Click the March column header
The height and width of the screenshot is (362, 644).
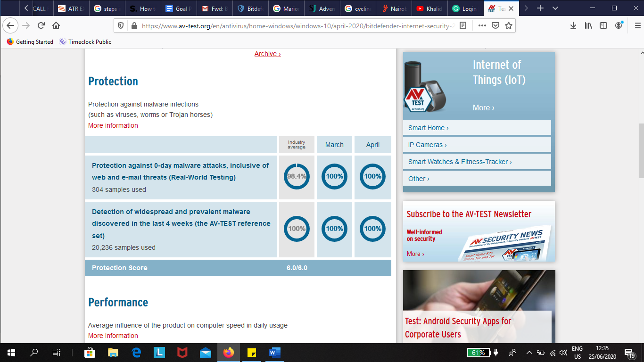click(x=334, y=145)
